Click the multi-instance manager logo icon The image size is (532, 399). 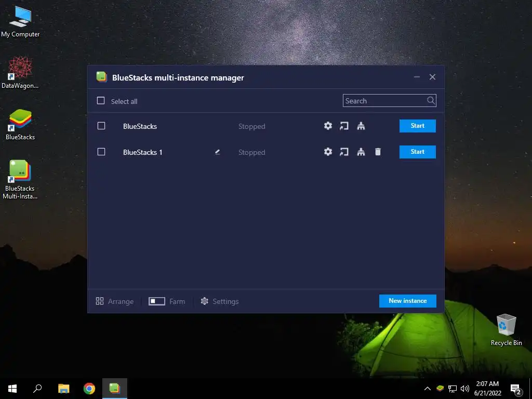pos(101,77)
